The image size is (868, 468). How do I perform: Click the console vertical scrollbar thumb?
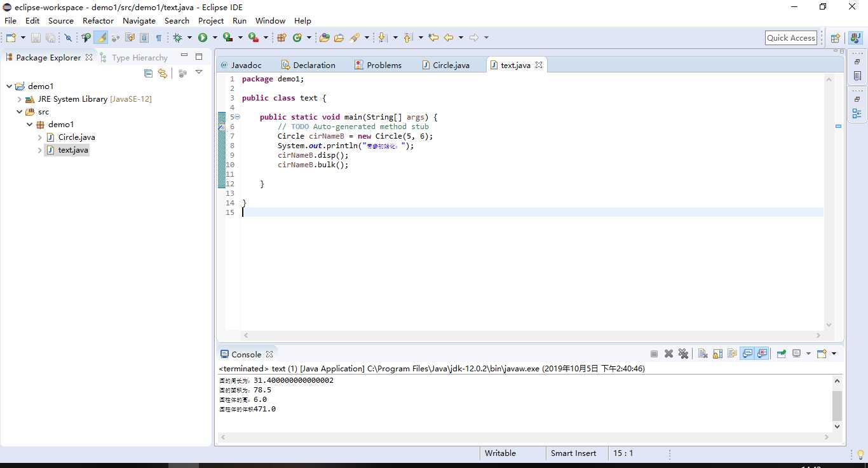(837, 405)
